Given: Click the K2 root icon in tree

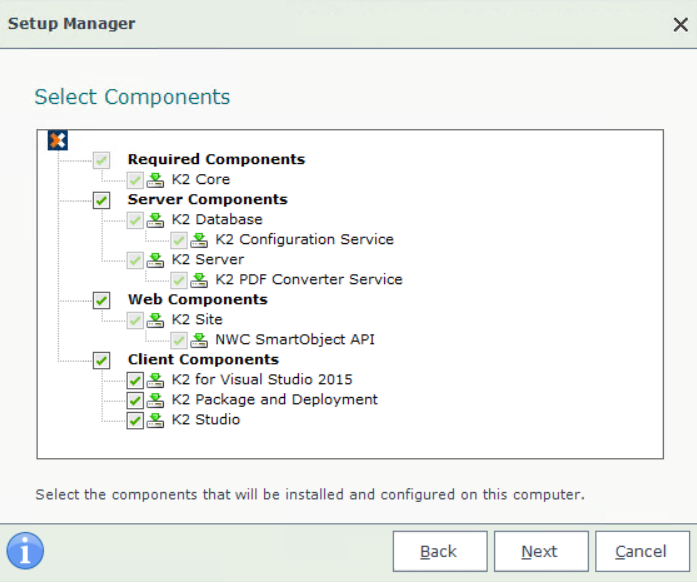Looking at the screenshot, I should [57, 141].
